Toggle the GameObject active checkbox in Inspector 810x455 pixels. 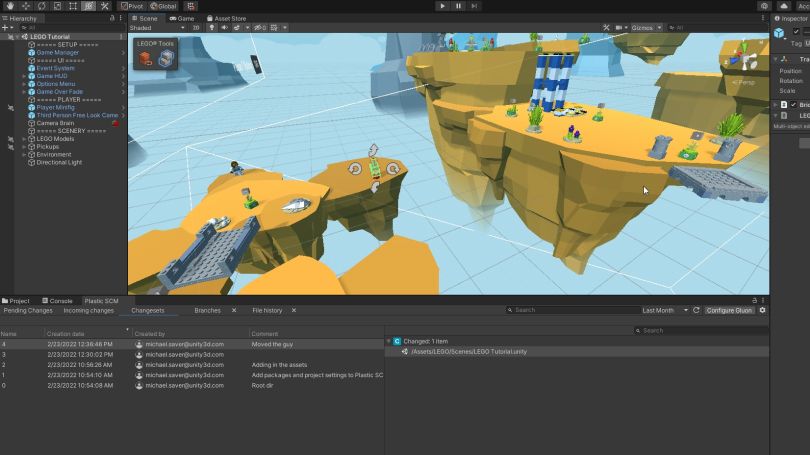(x=796, y=32)
